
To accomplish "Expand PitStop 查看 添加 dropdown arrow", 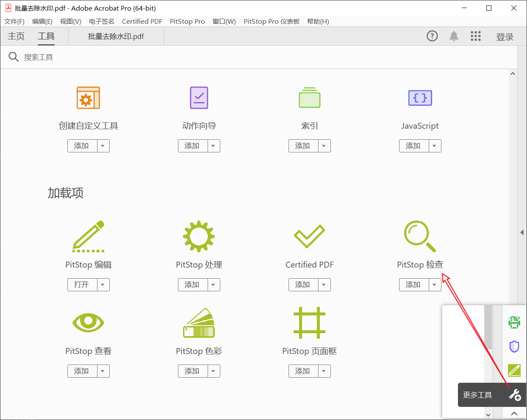I will [103, 371].
